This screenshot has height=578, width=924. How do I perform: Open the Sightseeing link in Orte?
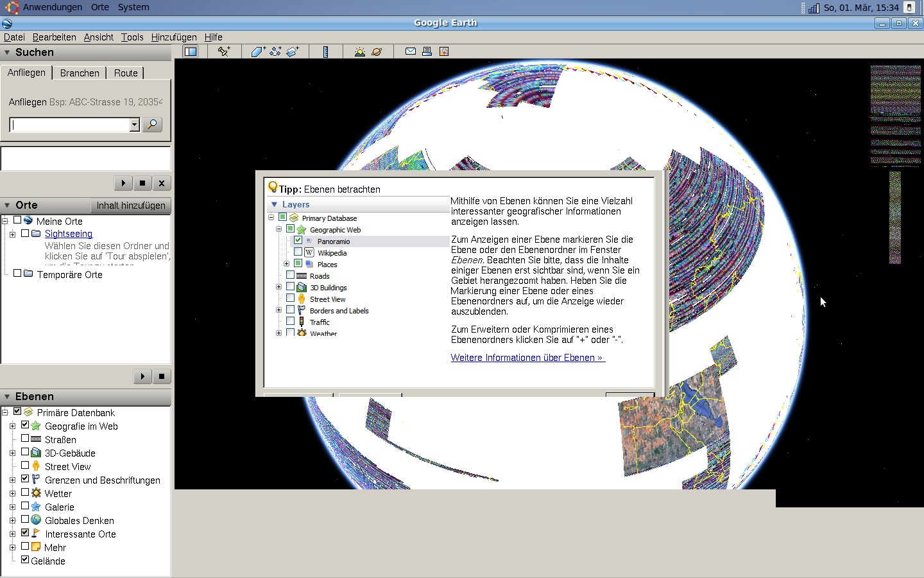(x=69, y=234)
